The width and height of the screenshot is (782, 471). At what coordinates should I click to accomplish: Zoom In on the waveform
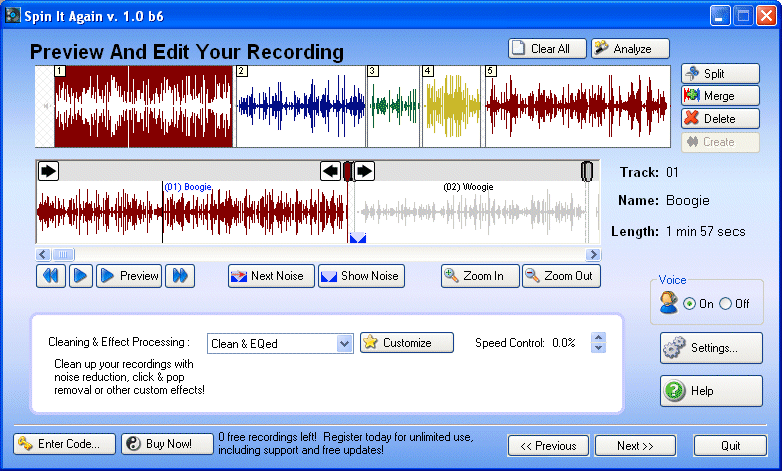[x=480, y=276]
